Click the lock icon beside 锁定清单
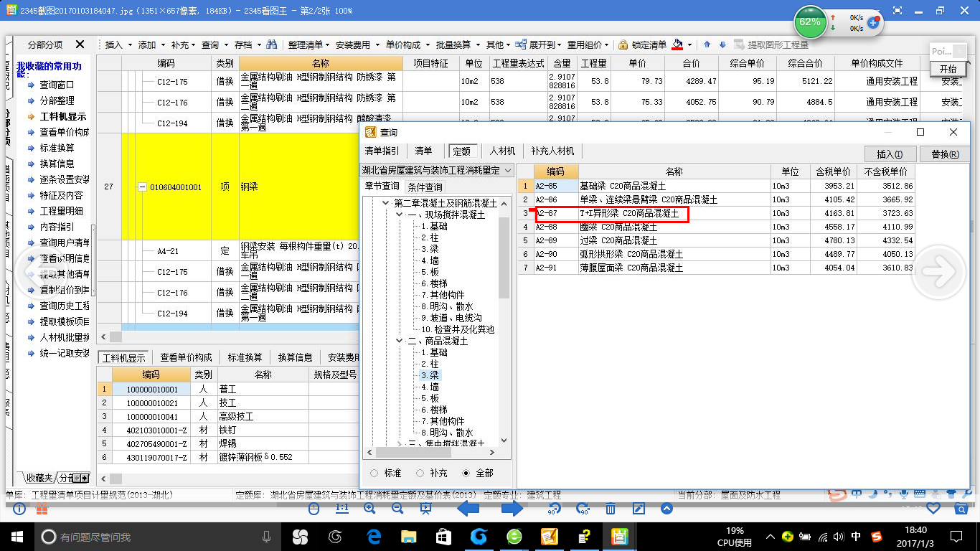 click(x=623, y=44)
